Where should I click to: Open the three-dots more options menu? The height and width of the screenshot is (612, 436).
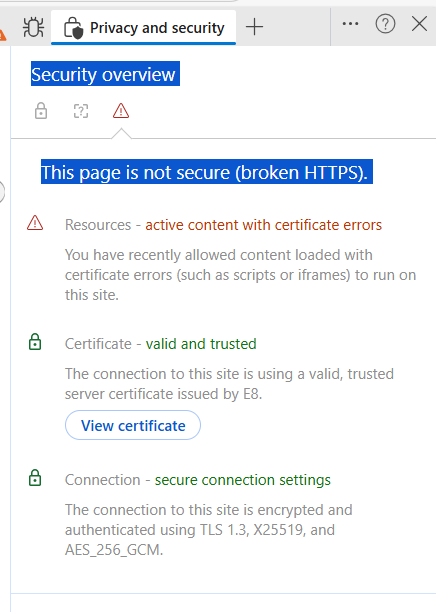click(x=350, y=24)
